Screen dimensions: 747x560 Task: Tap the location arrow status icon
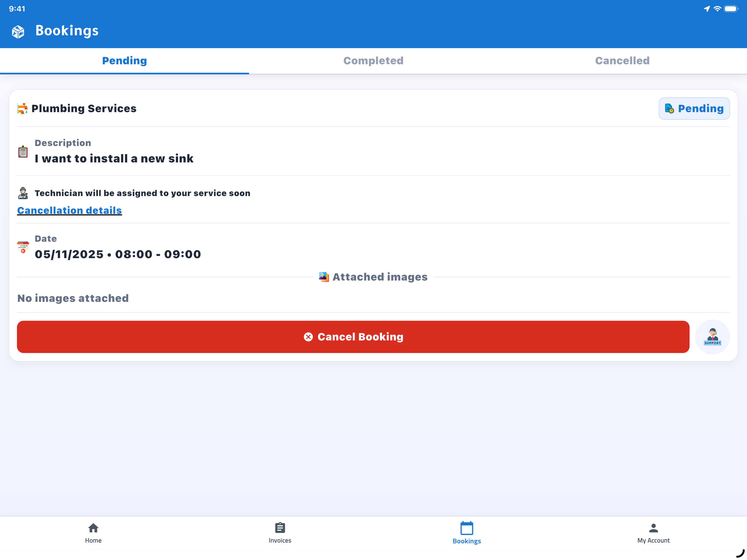707,9
